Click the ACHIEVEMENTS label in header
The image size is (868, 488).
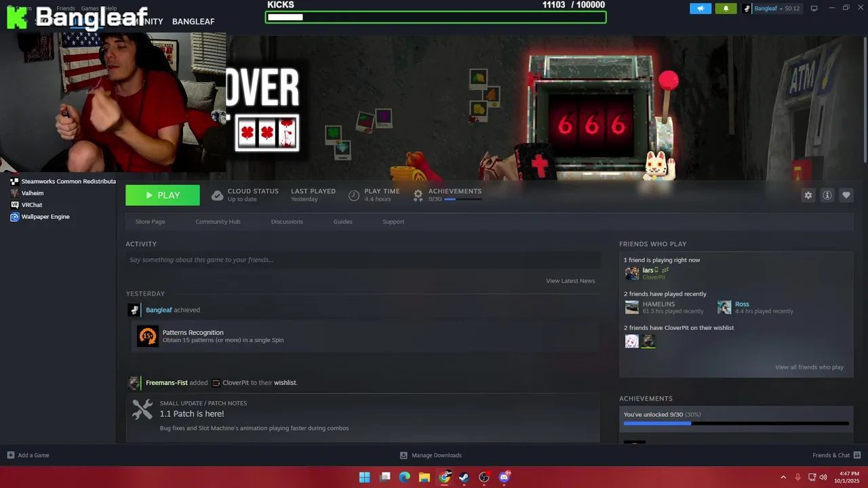(x=455, y=191)
